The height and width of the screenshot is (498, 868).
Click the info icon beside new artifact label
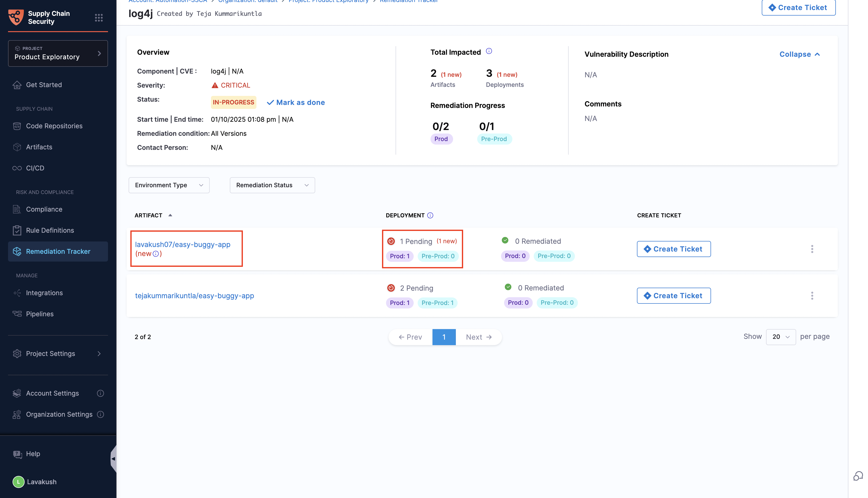[156, 254]
